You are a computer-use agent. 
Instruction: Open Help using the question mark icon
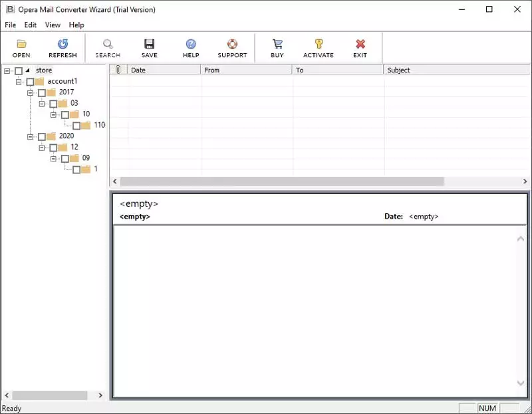pos(191,45)
